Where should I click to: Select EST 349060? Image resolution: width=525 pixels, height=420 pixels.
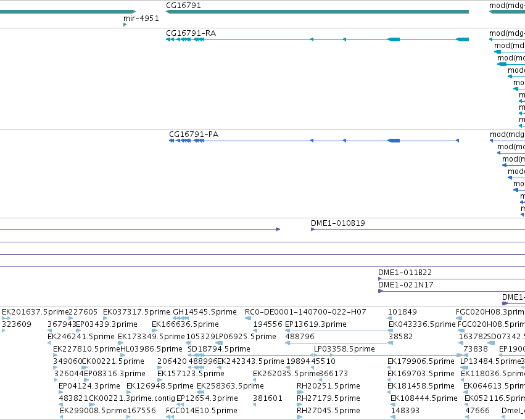[x=67, y=361]
